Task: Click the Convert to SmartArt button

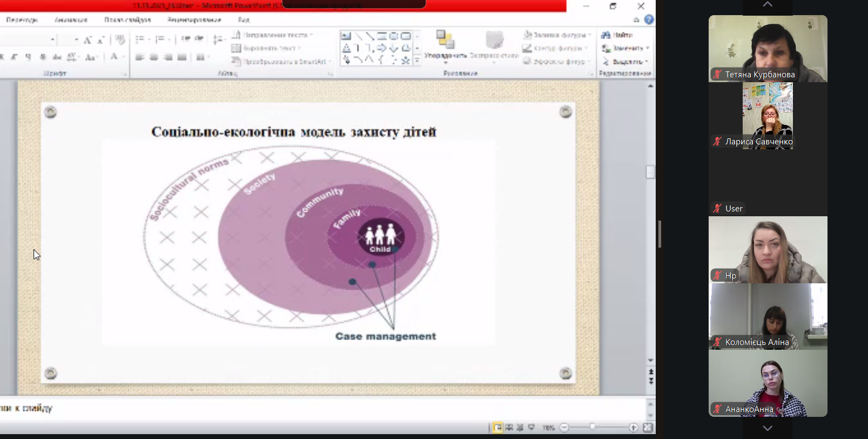Action: [x=281, y=62]
